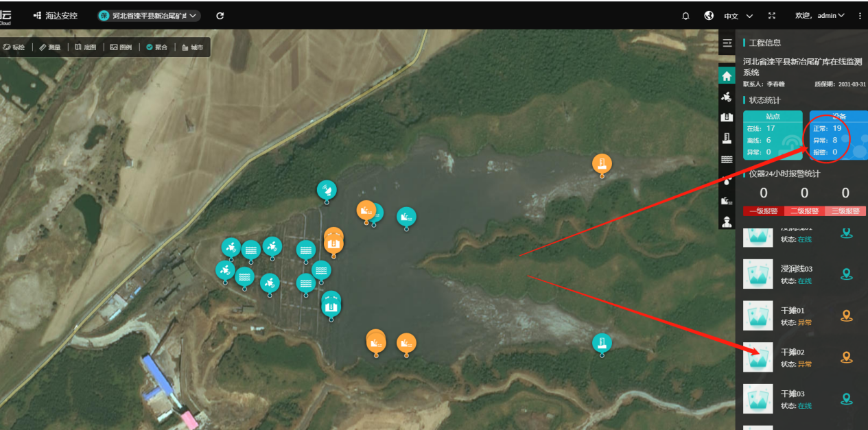Click the orange marker at top right of map
Image resolution: width=868 pixels, height=430 pixels.
602,165
